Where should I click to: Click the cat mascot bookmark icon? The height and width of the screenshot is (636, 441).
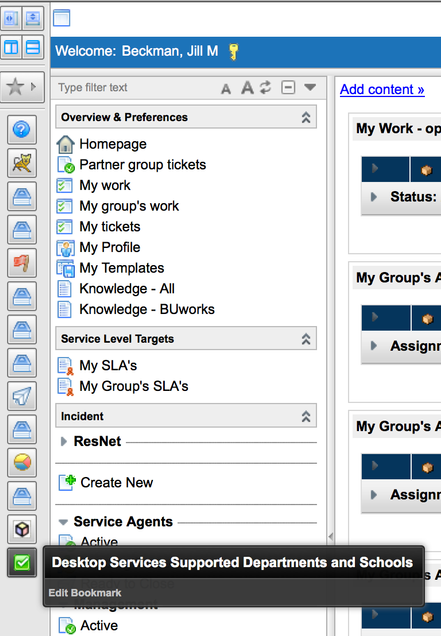click(22, 163)
